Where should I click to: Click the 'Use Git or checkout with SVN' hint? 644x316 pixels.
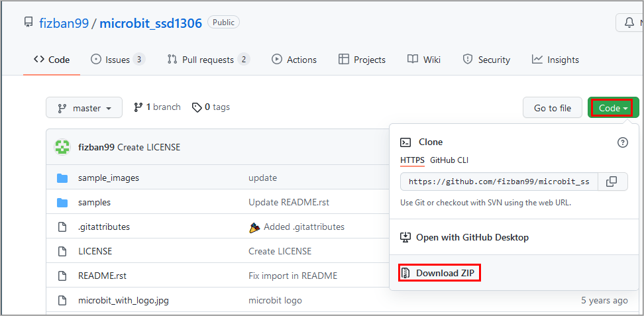[486, 203]
